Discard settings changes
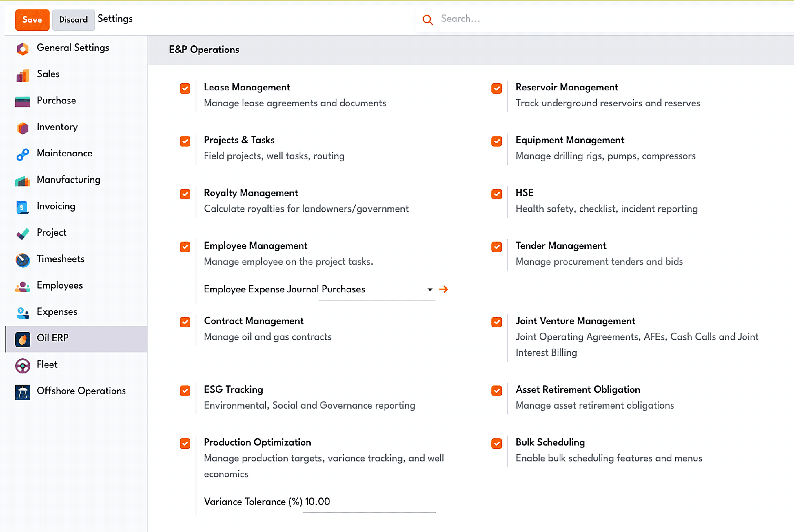Screen dimensions: 794x532 click(x=73, y=20)
